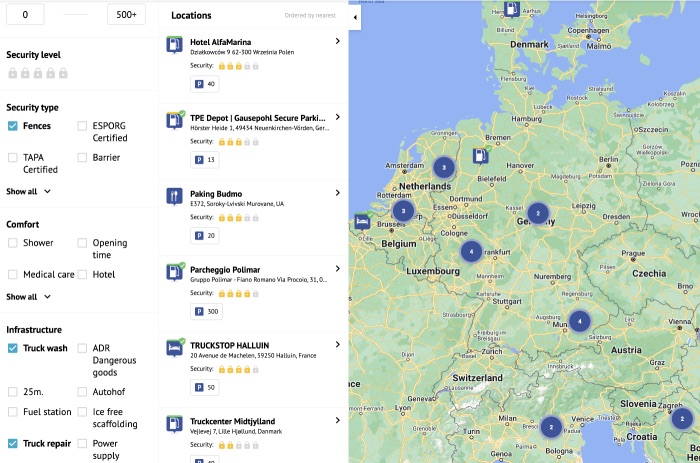Click the Hotel AlfaMarina fuel station icon
Screen dimensions: 700x463
174,45
